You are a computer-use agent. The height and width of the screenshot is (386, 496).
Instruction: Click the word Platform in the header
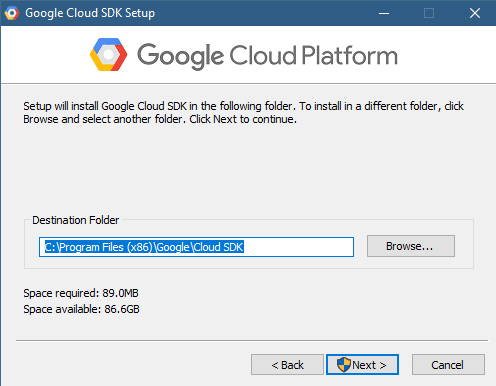point(350,56)
